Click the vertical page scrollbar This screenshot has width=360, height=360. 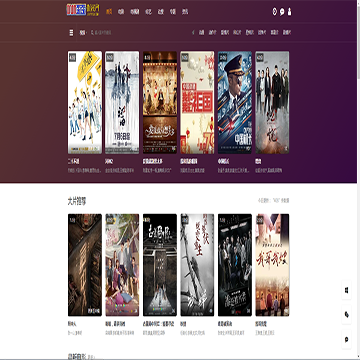pyautogui.click(x=358, y=180)
